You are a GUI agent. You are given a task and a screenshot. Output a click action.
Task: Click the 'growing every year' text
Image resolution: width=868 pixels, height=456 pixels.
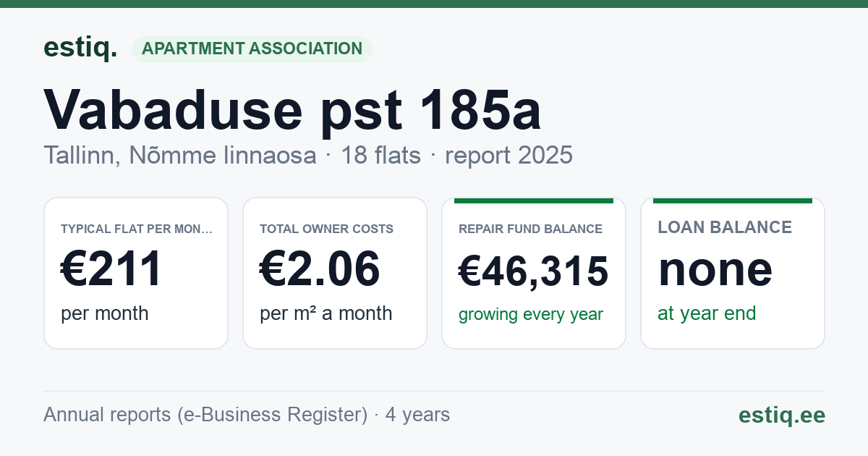tap(531, 315)
